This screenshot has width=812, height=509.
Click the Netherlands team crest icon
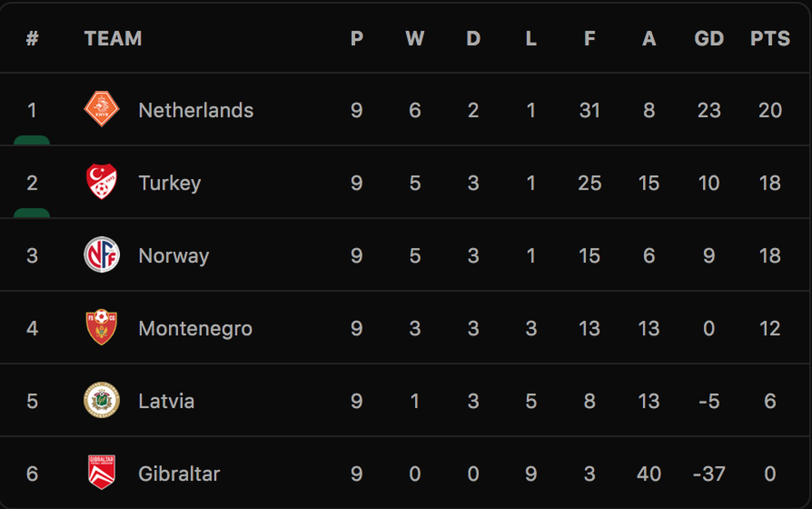[x=102, y=109]
